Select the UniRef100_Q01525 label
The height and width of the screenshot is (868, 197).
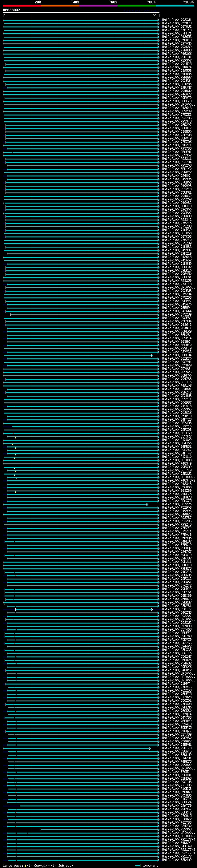pos(177,64)
